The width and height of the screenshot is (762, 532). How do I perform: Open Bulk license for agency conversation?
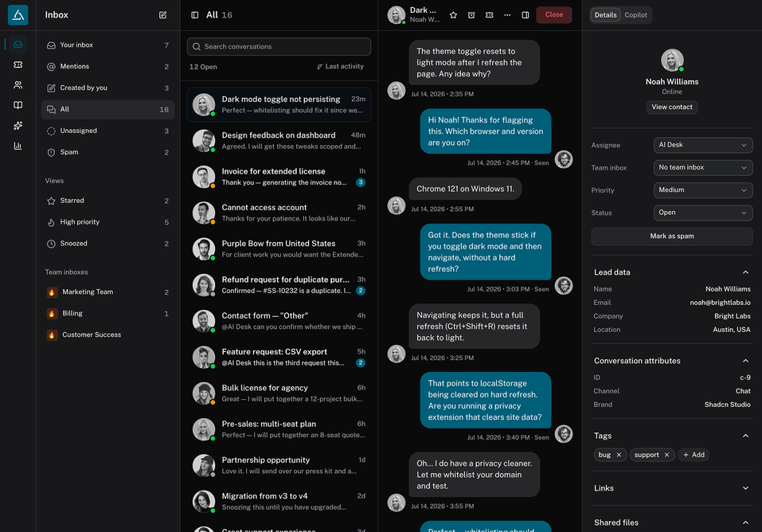click(279, 393)
